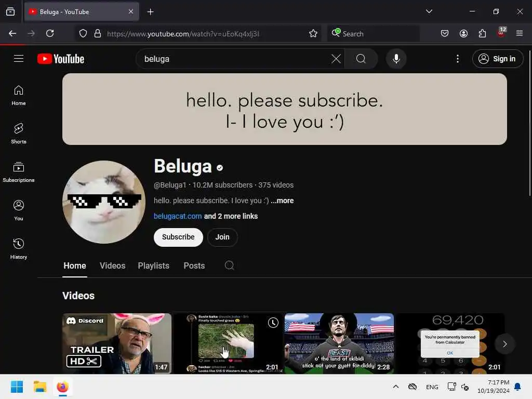Viewport: 532px width, 399px height.
Task: Click the Beluga channel name heading
Action: point(183,166)
